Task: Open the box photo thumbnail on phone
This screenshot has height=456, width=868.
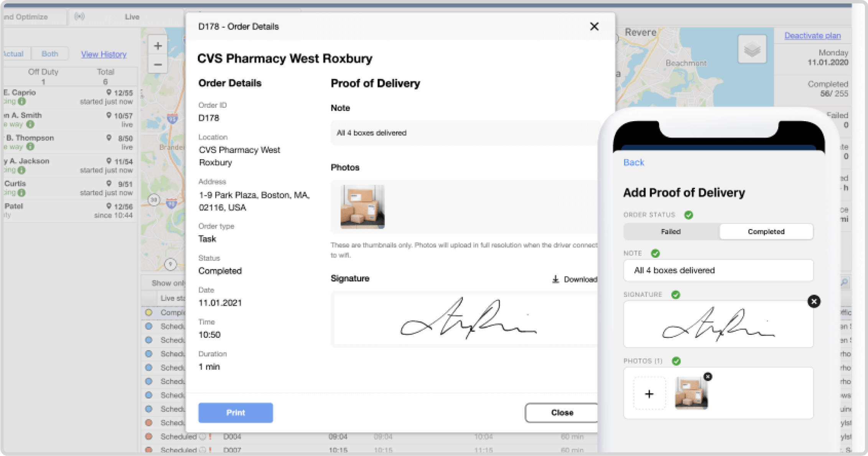Action: point(691,393)
